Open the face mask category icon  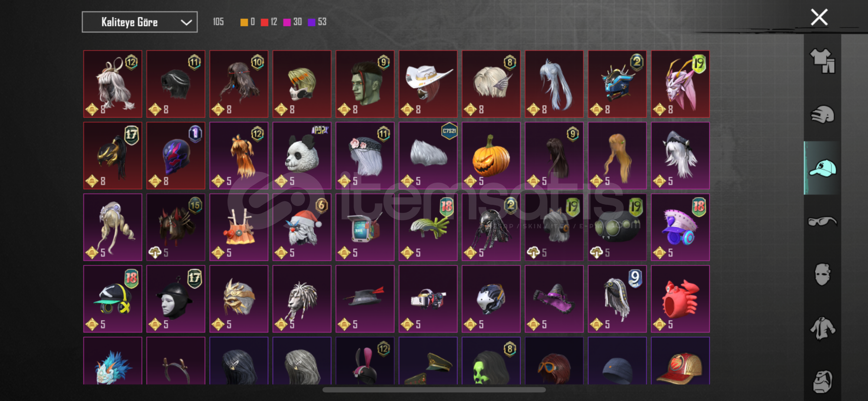[x=822, y=275]
